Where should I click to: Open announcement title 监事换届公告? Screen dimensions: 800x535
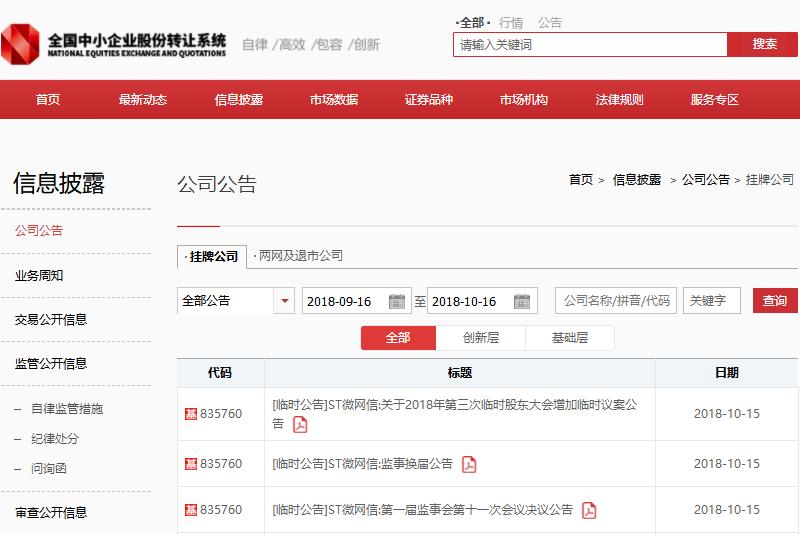(x=363, y=464)
